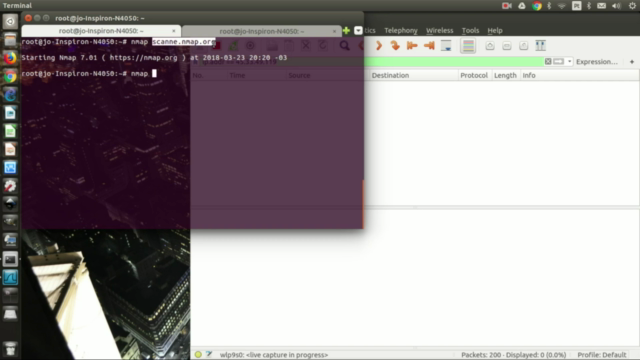Launch Firefox from the dock
The height and width of the screenshot is (360, 640).
point(10,58)
